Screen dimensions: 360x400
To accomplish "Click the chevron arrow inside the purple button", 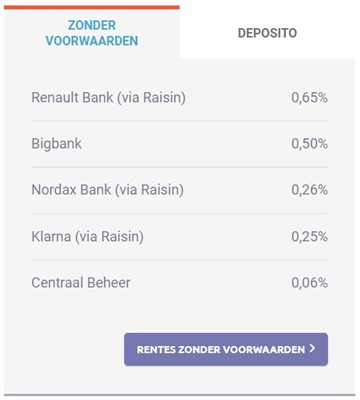I will pyautogui.click(x=312, y=349).
